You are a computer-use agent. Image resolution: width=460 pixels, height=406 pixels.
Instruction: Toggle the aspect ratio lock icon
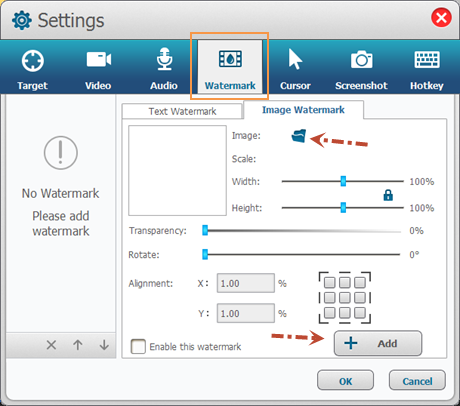(x=388, y=195)
